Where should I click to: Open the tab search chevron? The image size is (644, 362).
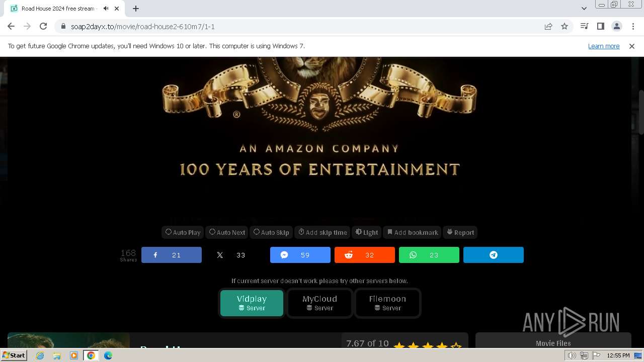point(584,9)
